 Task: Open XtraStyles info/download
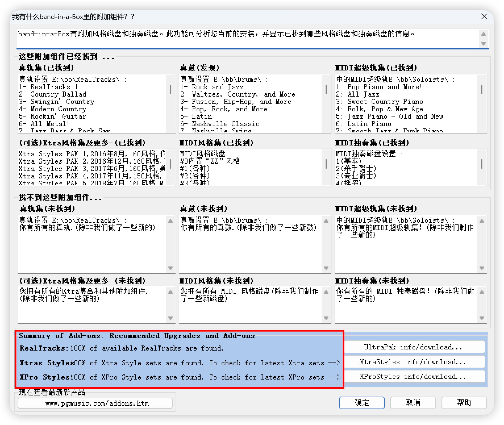[414, 362]
